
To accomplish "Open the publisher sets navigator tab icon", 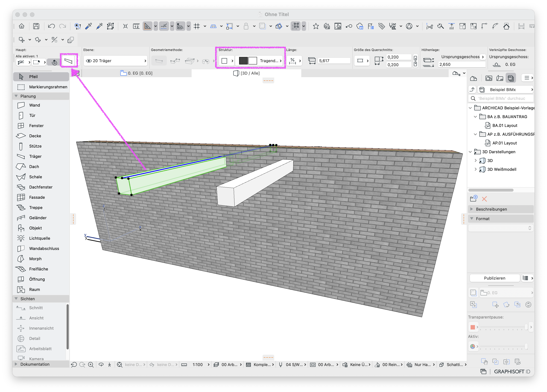I will [x=511, y=78].
